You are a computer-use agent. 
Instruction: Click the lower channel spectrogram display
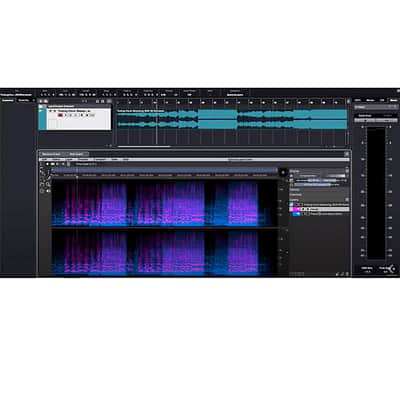click(164, 252)
